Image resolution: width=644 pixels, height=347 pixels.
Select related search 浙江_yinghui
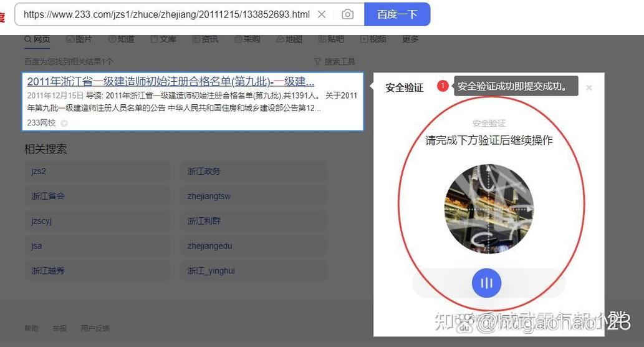pyautogui.click(x=254, y=270)
